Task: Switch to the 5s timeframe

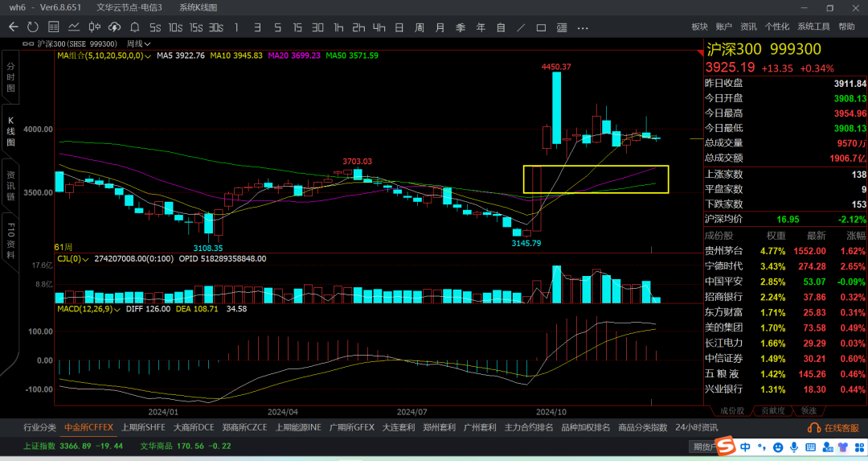Action: coord(155,27)
